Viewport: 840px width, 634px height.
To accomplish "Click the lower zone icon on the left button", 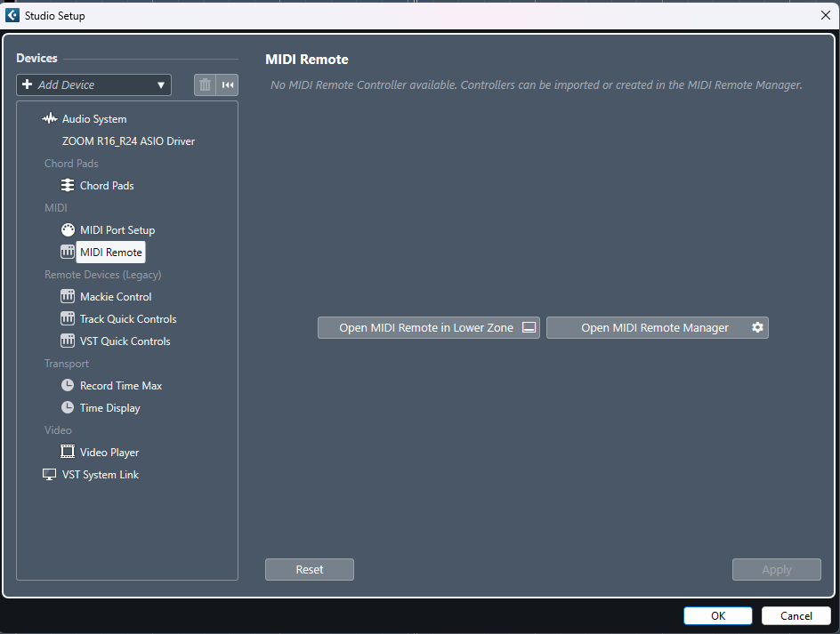I will [529, 327].
